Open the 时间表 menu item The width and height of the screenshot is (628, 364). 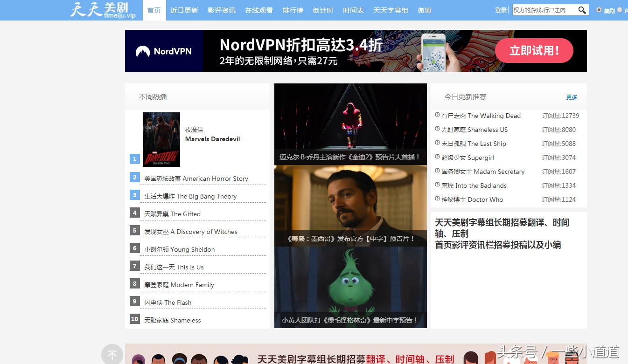coord(353,10)
